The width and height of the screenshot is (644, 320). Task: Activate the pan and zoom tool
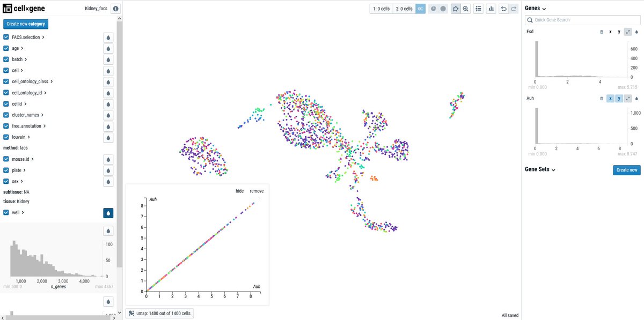[465, 9]
